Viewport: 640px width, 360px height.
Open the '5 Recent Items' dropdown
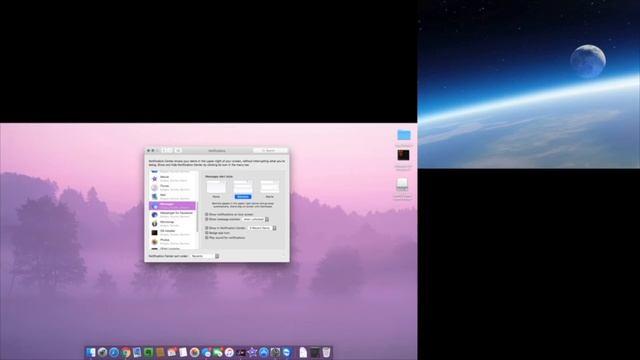pos(262,228)
